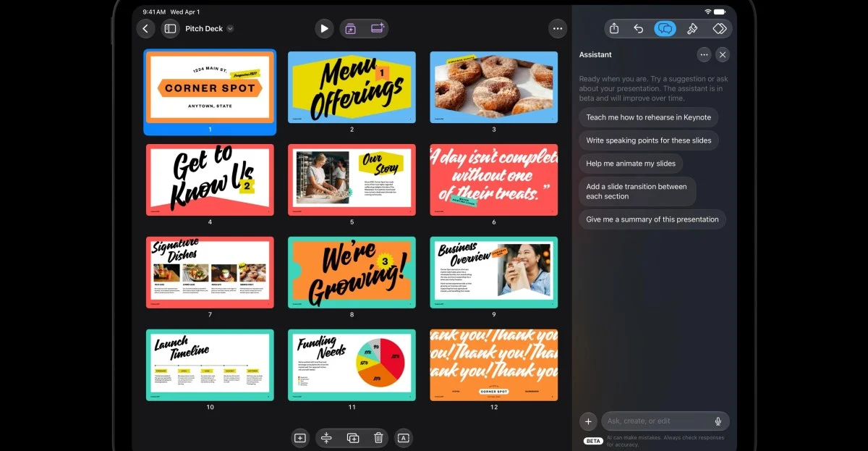Select slide 9 Business Overview thumbnail
The width and height of the screenshot is (868, 451).
pyautogui.click(x=494, y=273)
